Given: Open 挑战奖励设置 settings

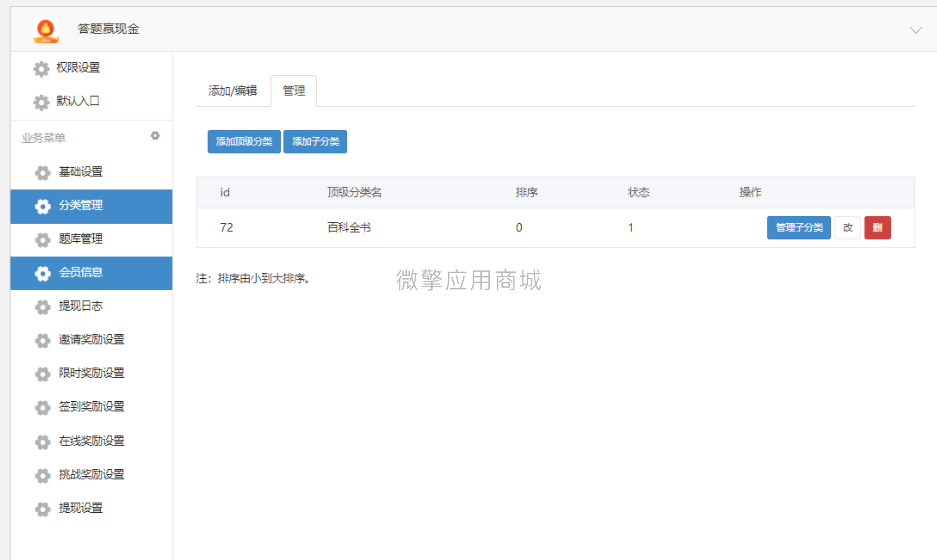Looking at the screenshot, I should pyautogui.click(x=92, y=475).
